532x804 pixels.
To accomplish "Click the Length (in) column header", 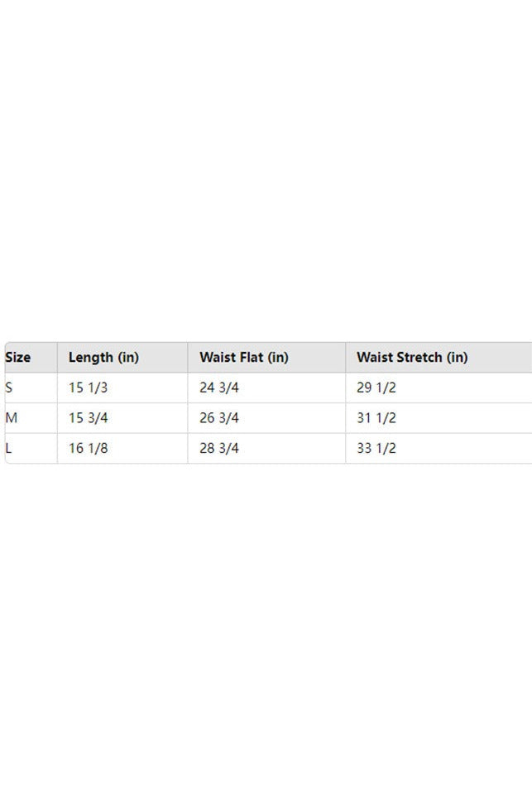I will [x=103, y=358].
